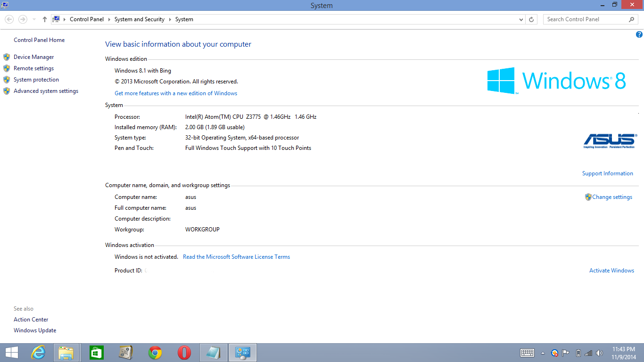Click the Activate Windows link

pos(611,271)
